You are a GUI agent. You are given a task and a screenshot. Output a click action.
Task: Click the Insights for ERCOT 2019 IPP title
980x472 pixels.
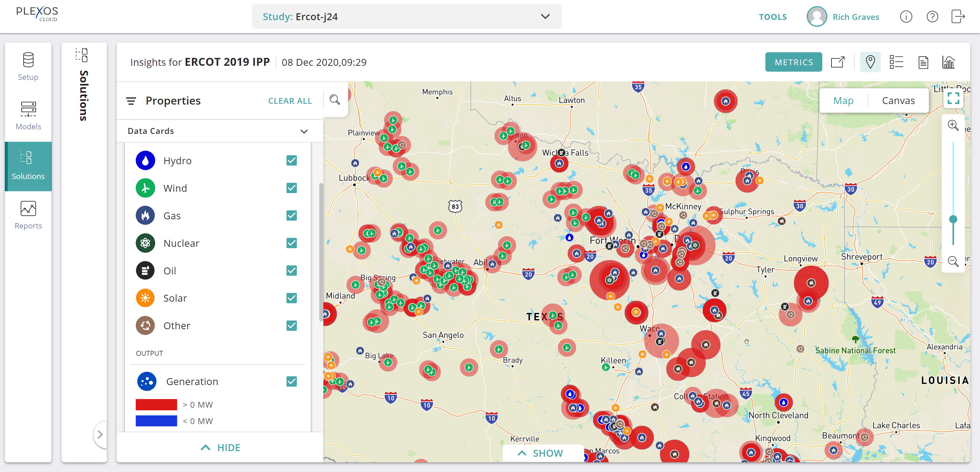click(x=200, y=62)
